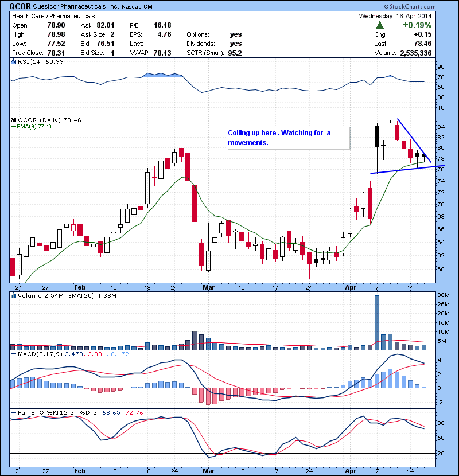Click the 'Coiling up here' annotation box
This screenshot has width=459, height=476.
tap(288, 138)
